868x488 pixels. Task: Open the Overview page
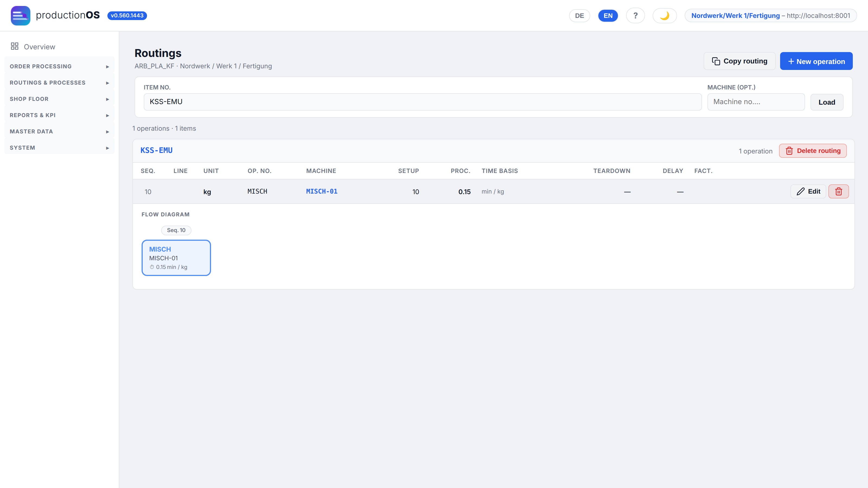click(59, 46)
